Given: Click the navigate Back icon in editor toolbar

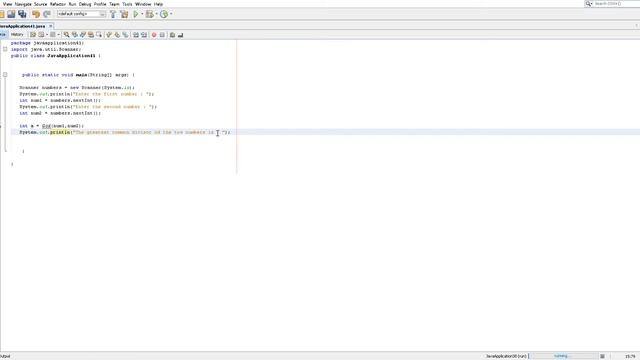Looking at the screenshot, I should pos(41,35).
